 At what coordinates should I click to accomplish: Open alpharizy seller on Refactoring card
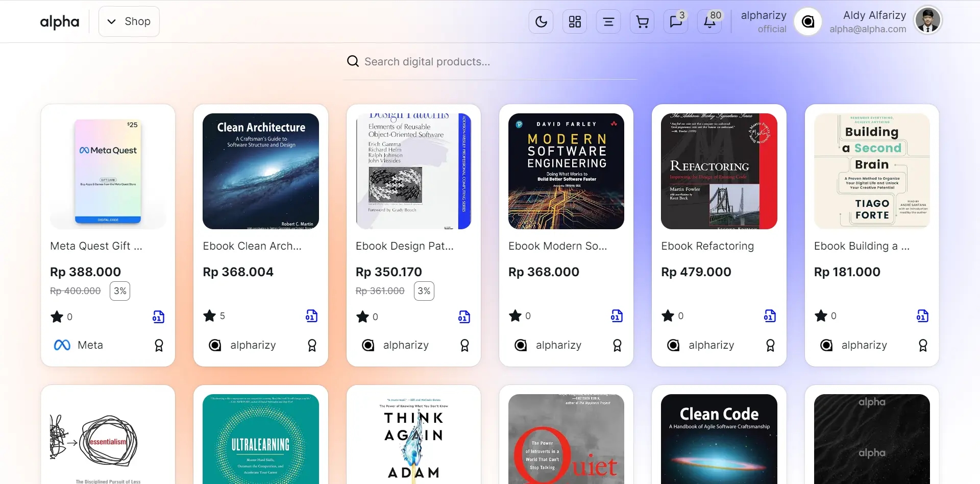[701, 345]
